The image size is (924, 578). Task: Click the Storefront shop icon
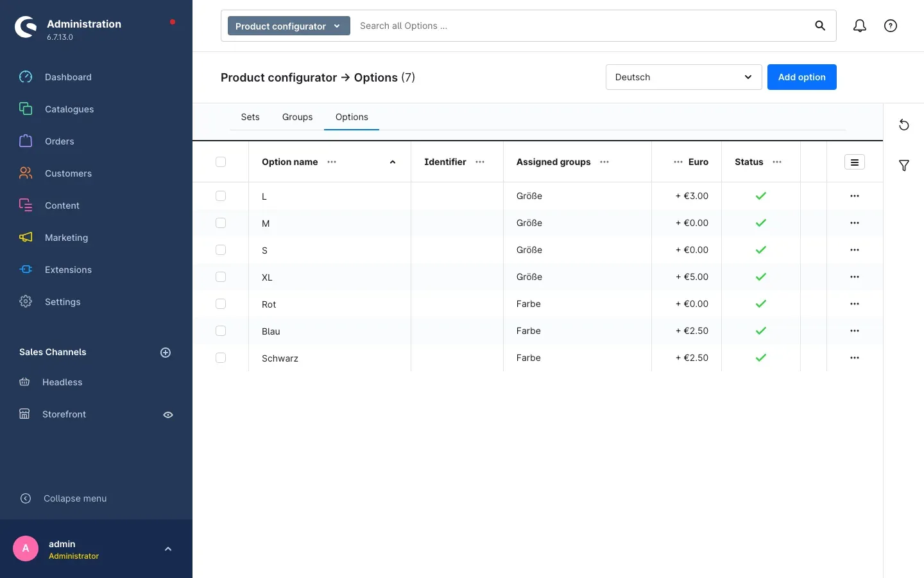click(24, 414)
